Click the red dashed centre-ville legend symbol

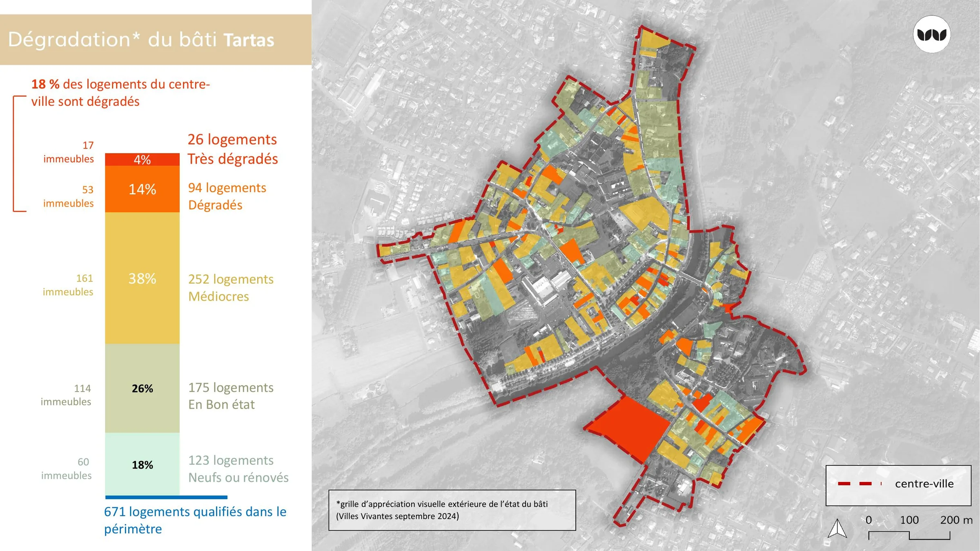point(860,484)
